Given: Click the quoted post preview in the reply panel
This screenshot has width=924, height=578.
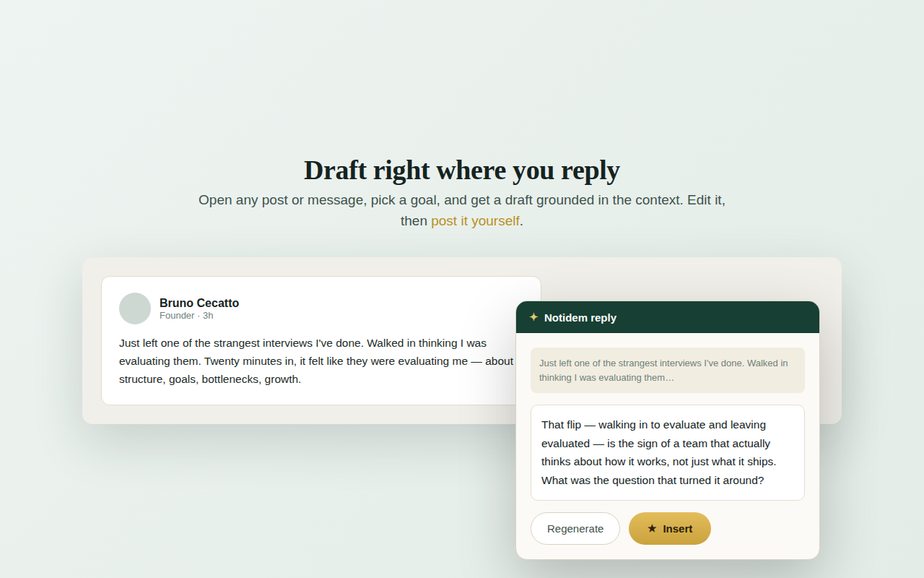Looking at the screenshot, I should pos(668,370).
